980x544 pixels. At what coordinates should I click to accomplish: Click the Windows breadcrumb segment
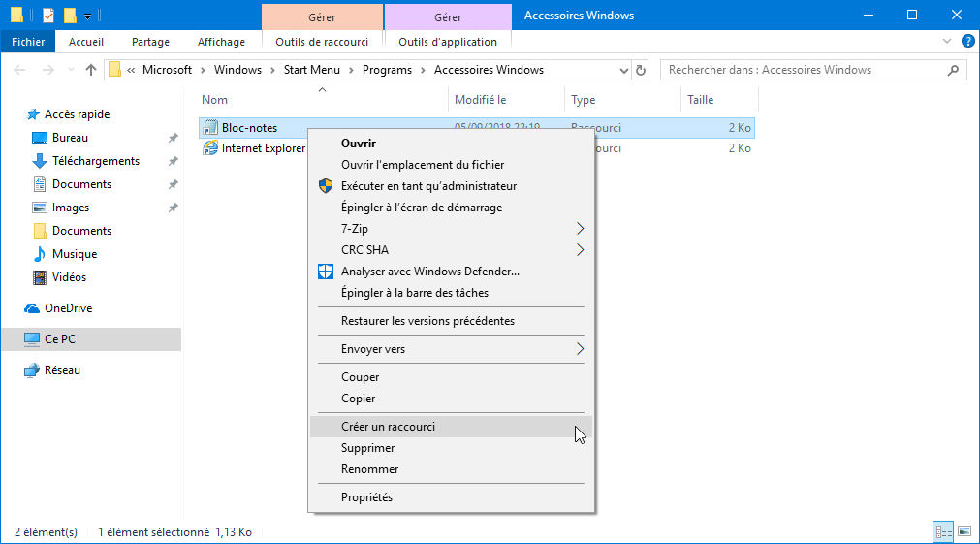[237, 70]
